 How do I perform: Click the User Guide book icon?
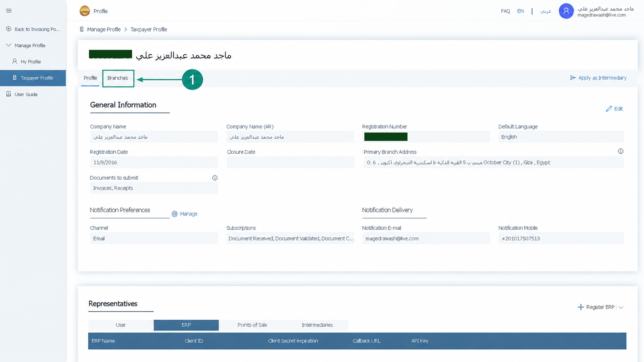[x=8, y=94]
